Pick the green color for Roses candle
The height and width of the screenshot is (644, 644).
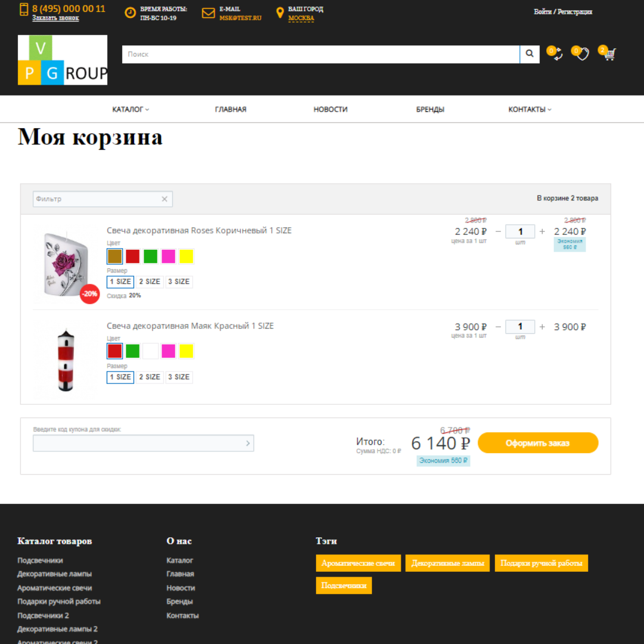[x=150, y=256]
